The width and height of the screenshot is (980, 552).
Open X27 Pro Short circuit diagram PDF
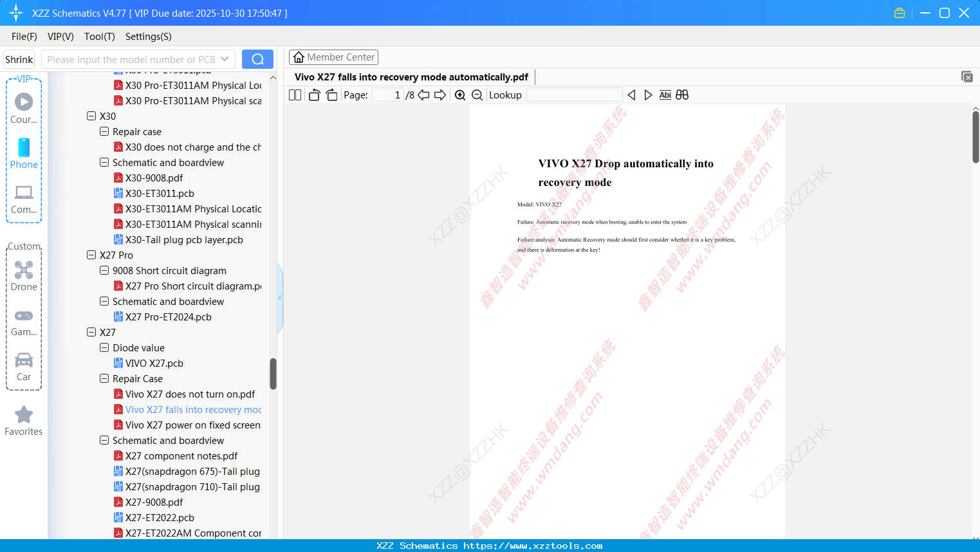pyautogui.click(x=187, y=286)
